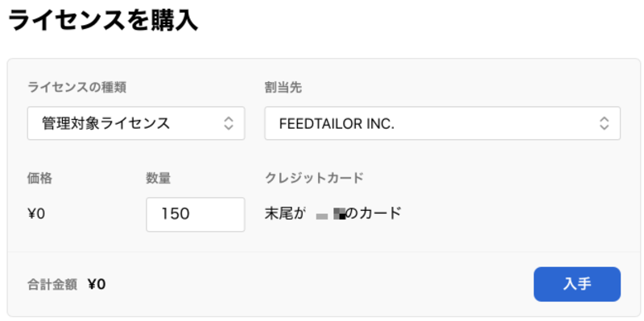The height and width of the screenshot is (321, 644).
Task: Click the 数量 label above the input
Action: pyautogui.click(x=159, y=178)
